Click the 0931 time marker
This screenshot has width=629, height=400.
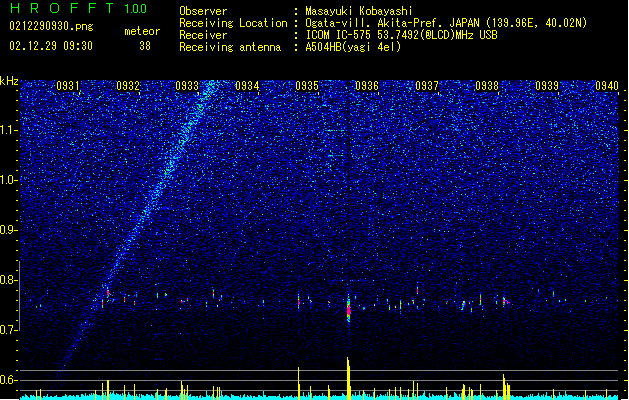67,86
